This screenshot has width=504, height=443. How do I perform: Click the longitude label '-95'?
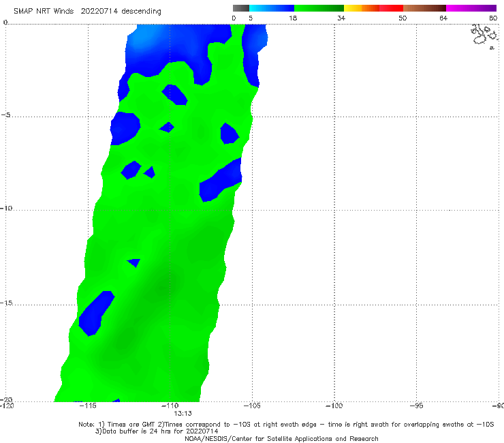[x=417, y=406]
